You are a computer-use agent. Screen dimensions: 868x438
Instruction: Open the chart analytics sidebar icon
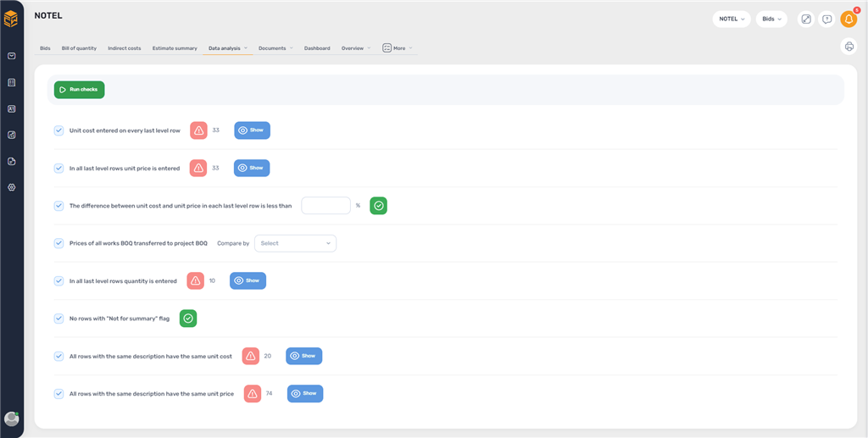tap(12, 135)
